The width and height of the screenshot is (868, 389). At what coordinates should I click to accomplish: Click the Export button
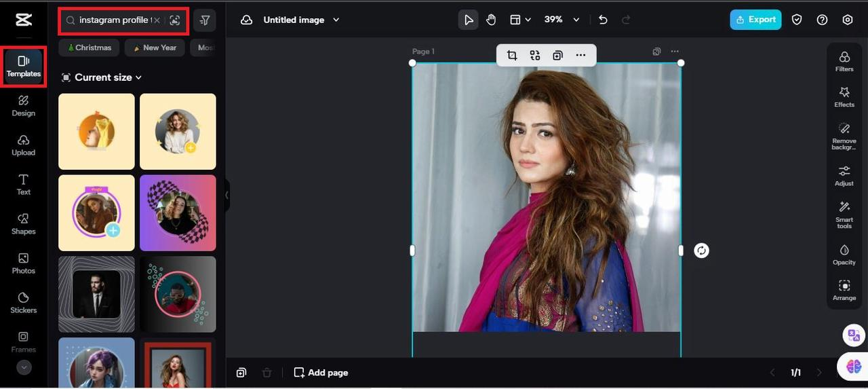(755, 20)
